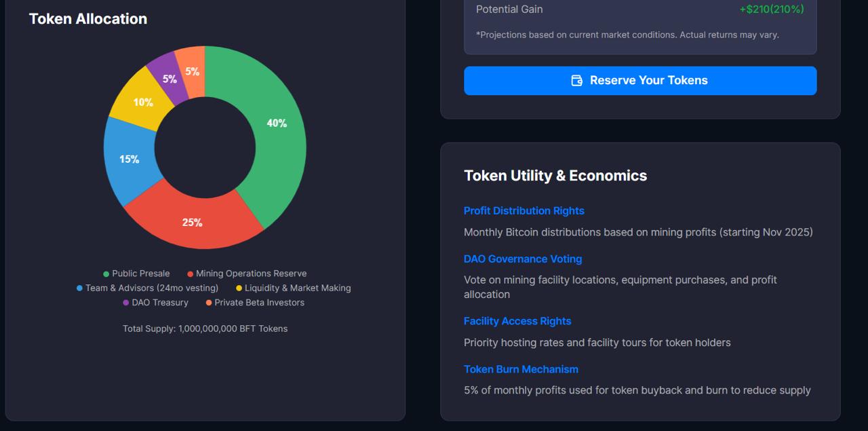
Task: Open the Facility Access Rights link
Action: [x=517, y=320]
